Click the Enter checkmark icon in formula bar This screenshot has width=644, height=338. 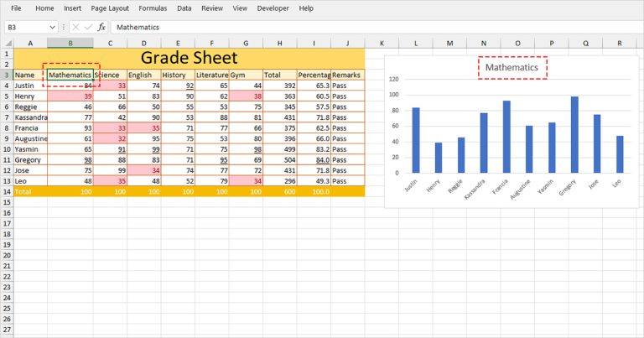point(88,27)
